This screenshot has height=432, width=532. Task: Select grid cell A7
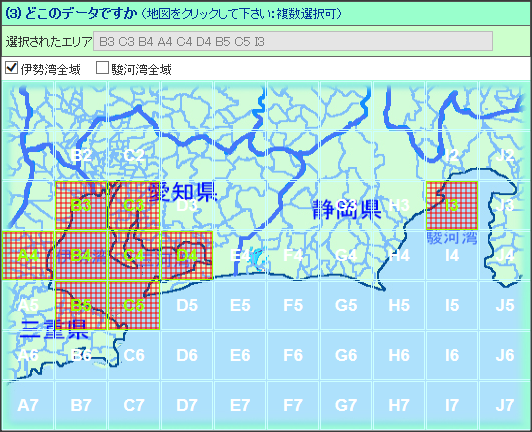point(28,405)
